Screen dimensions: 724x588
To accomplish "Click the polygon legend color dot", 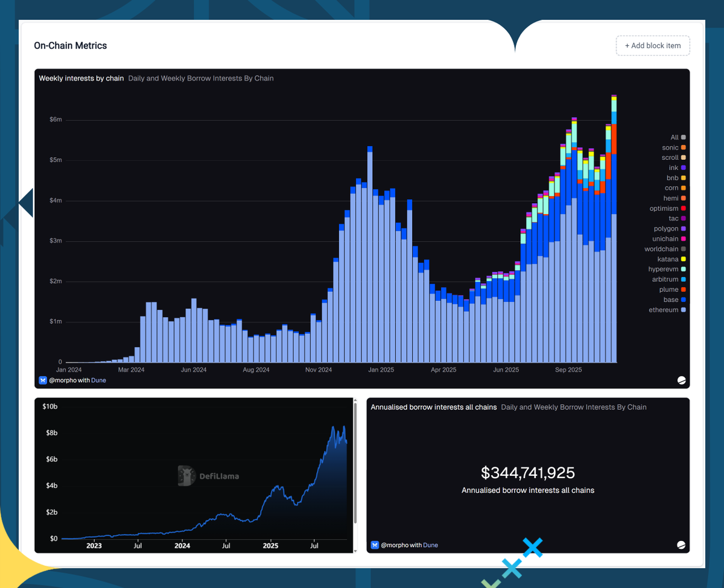I will click(x=684, y=229).
